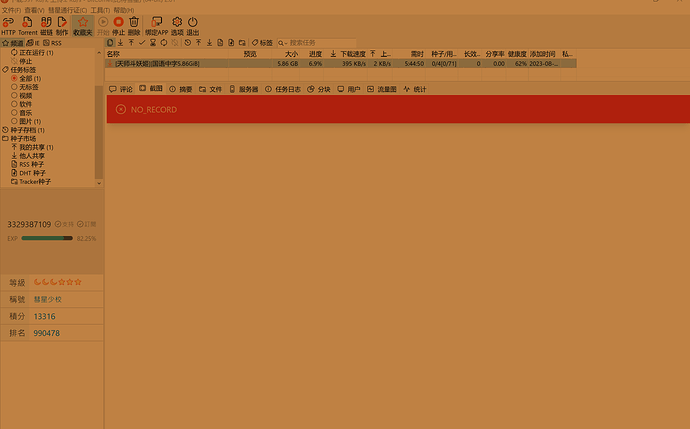Click the 标签 button in task toolbar

tap(262, 43)
